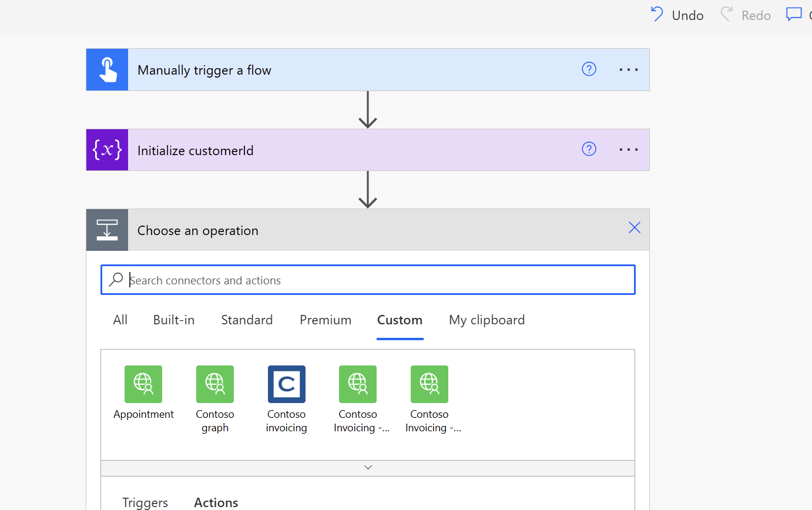This screenshot has height=510, width=812.
Task: Click the Manually trigger a flow hand icon
Action: (107, 70)
